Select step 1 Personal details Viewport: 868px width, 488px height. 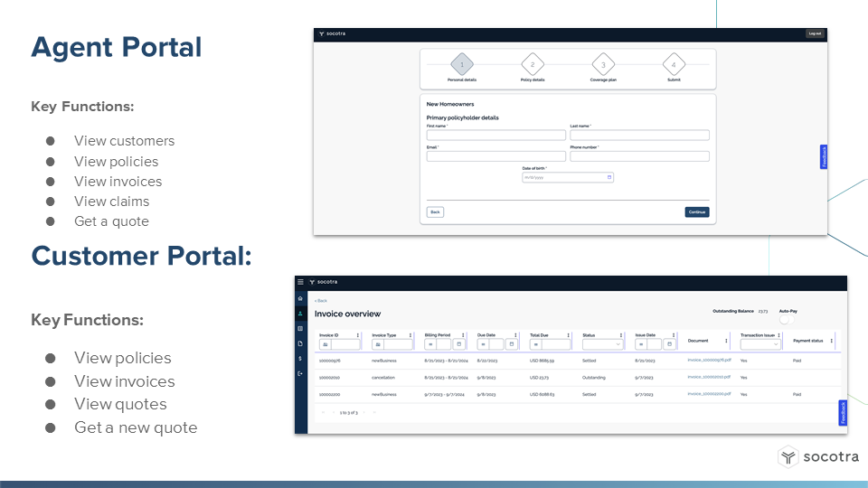point(462,65)
